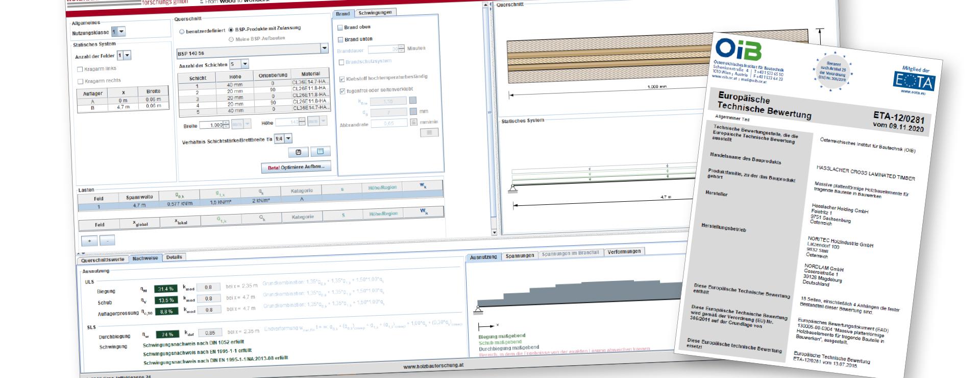The height and width of the screenshot is (378, 980).
Task: Switch to the Ausnutzung diagram tab
Action: pos(483,257)
